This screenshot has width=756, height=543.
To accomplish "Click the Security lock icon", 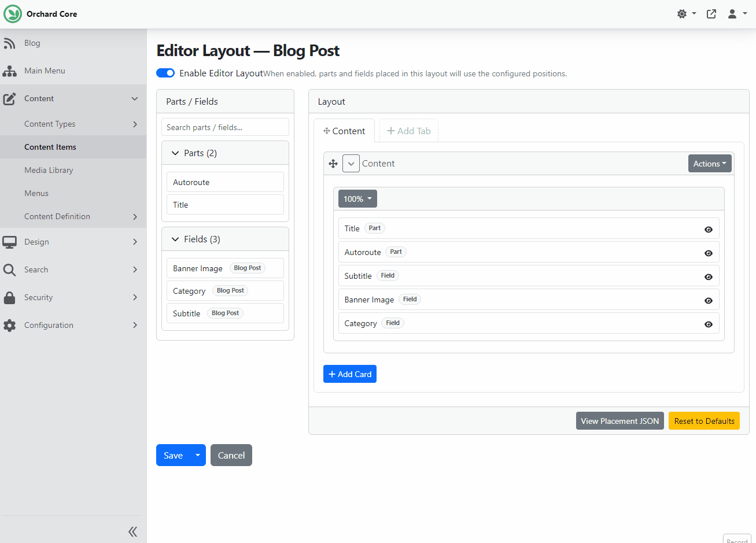I will (9, 298).
